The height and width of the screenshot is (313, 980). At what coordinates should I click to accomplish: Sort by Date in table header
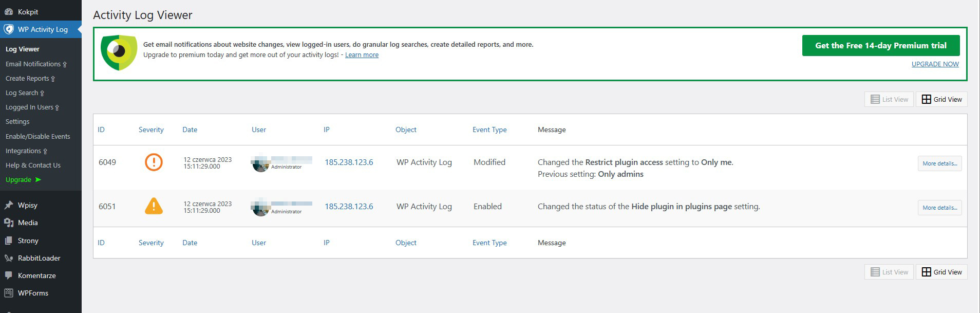[x=190, y=130]
